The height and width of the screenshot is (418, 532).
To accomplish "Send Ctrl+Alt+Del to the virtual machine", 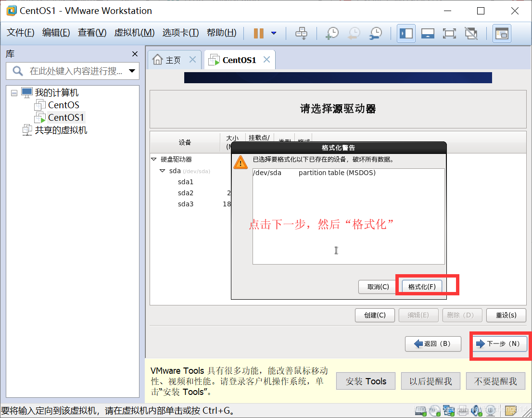I will [x=301, y=33].
